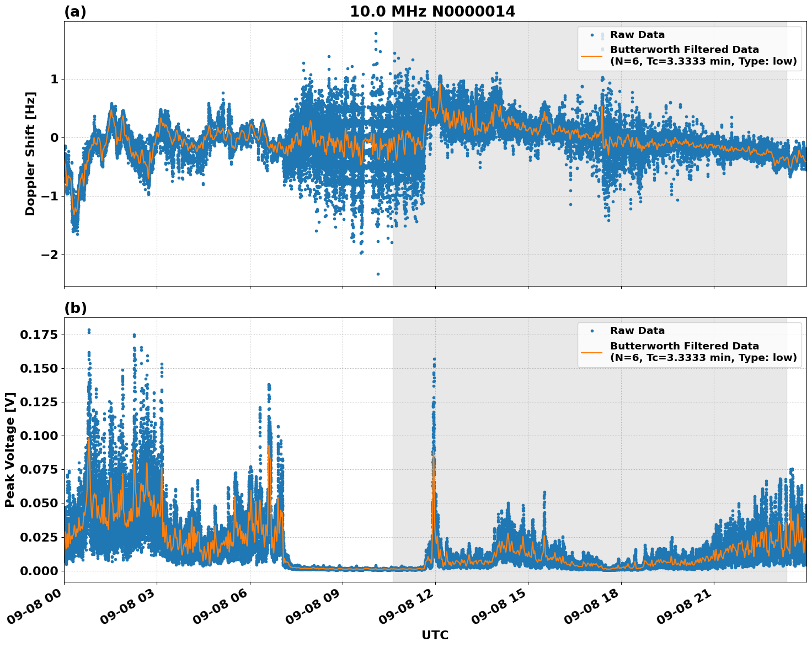This screenshot has width=812, height=647.
Task: Click the tallest Doppler spike near 09-08 10
Action: click(x=375, y=33)
